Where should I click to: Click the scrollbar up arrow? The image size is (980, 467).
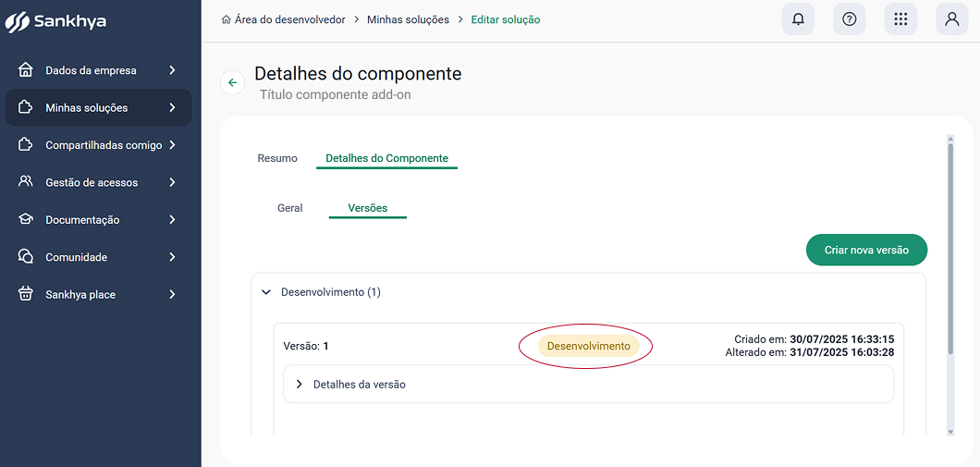[x=950, y=138]
